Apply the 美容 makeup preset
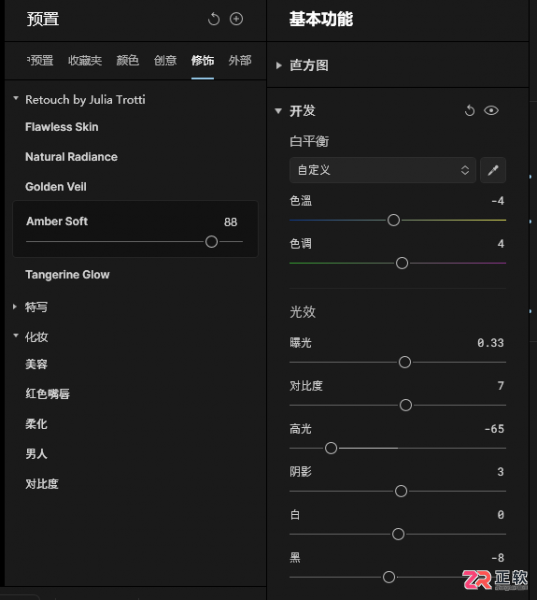This screenshot has height=600, width=537. (x=36, y=364)
